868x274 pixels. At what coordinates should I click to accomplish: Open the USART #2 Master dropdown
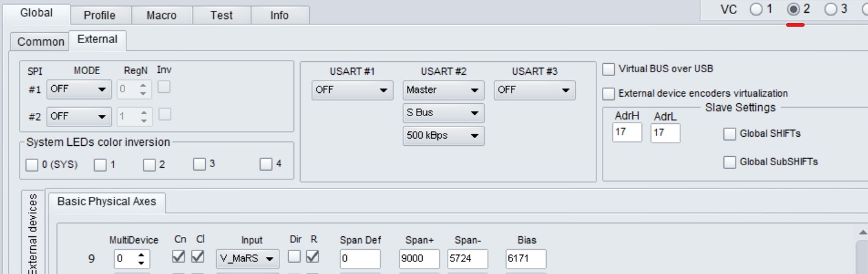pos(443,90)
